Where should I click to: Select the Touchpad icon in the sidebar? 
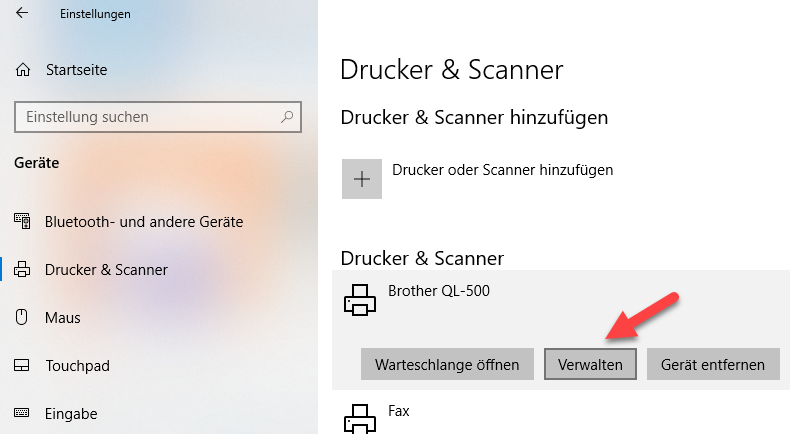click(23, 365)
